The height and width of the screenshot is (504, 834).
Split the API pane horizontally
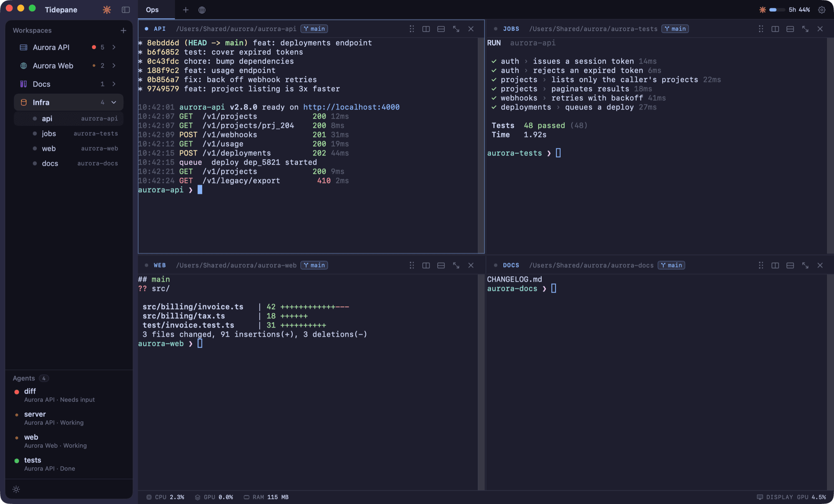(x=441, y=29)
